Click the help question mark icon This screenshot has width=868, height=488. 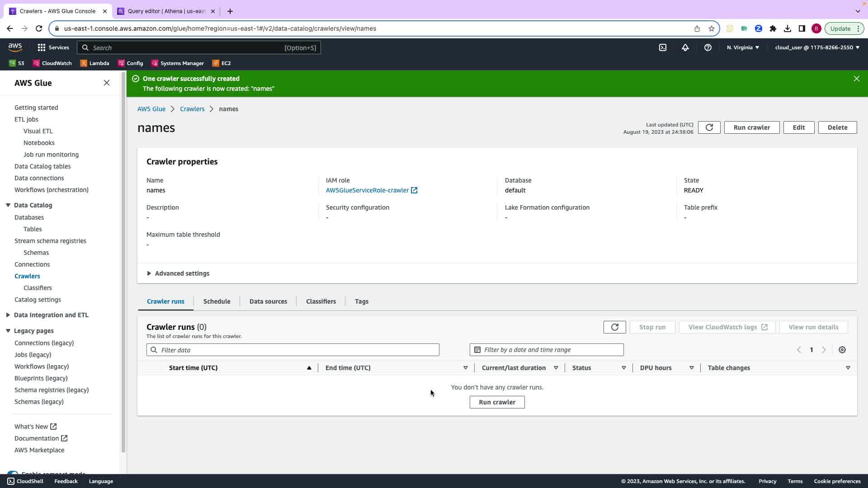(708, 47)
